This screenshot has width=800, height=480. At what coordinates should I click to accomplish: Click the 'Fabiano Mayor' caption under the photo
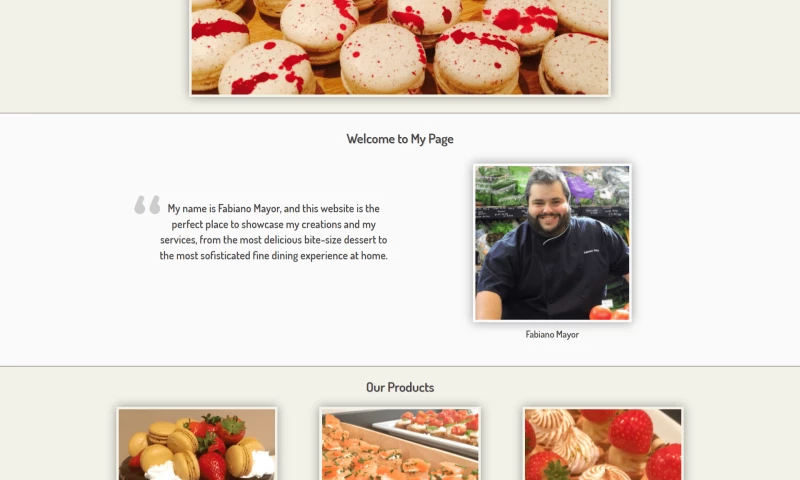[x=552, y=335]
